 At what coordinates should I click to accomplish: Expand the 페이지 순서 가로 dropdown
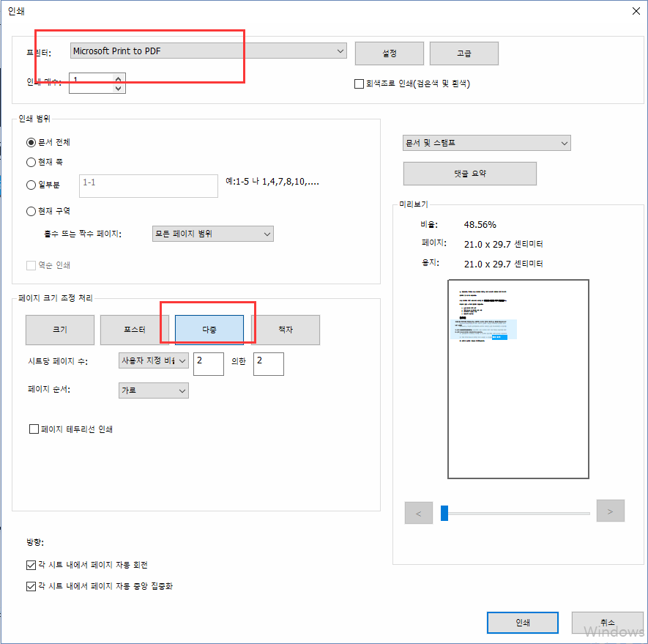(x=153, y=391)
